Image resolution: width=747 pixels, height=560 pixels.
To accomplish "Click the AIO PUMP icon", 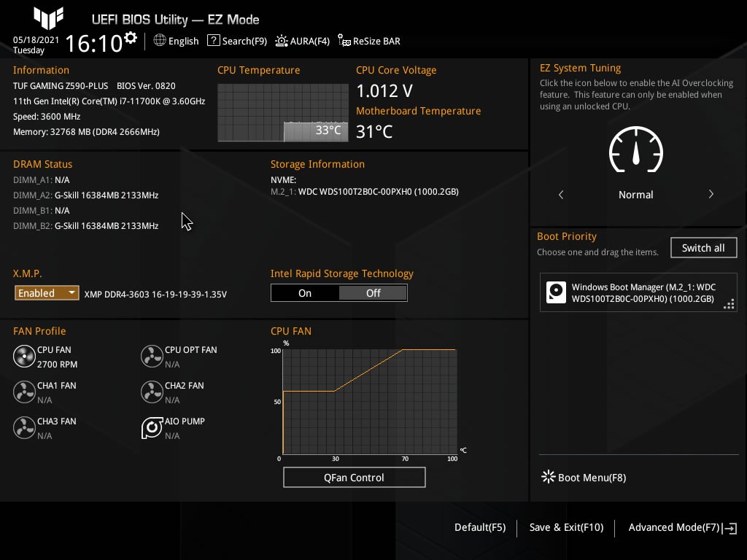I will click(152, 428).
